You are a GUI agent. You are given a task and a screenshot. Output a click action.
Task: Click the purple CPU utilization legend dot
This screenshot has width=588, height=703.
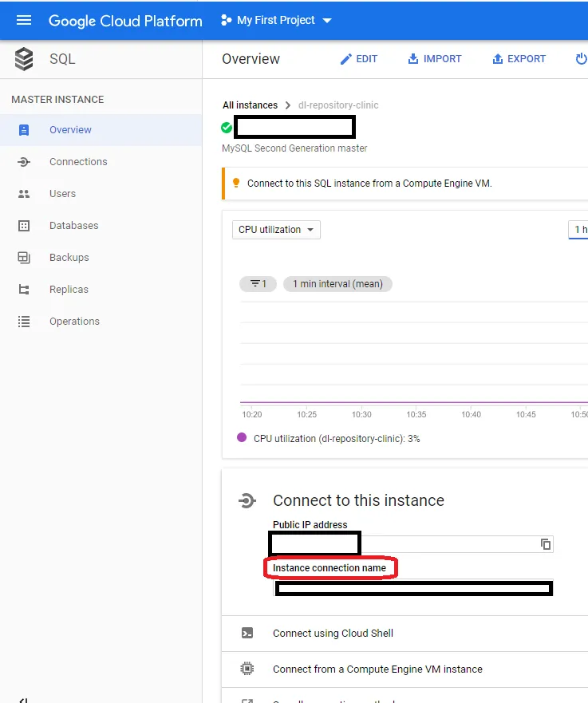point(242,437)
